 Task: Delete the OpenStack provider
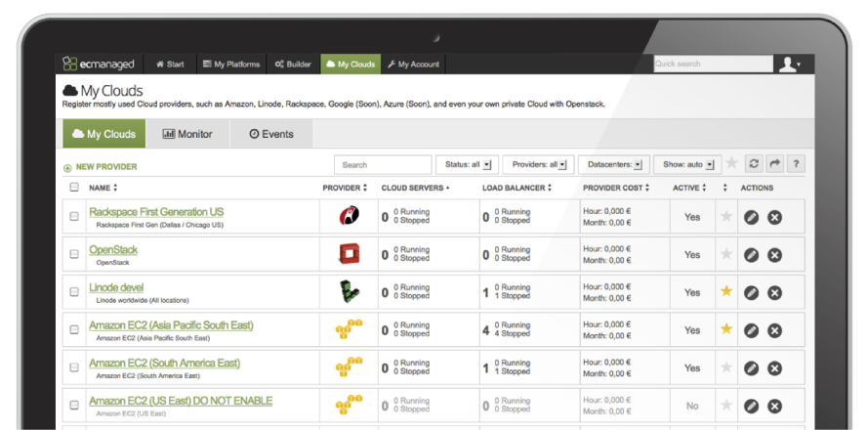click(x=774, y=255)
